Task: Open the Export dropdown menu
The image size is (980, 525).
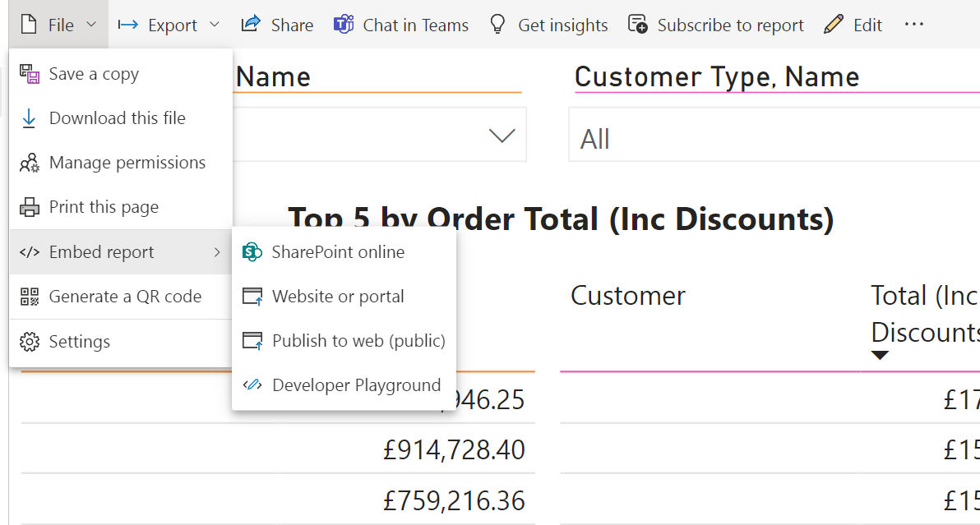Action: click(x=169, y=25)
